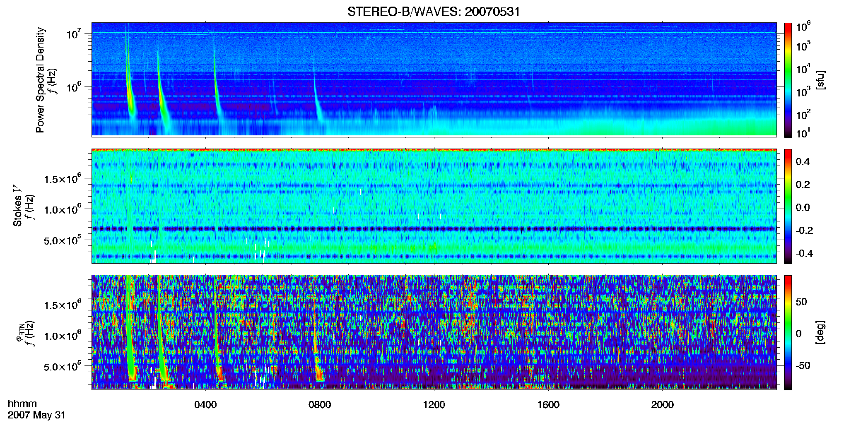Click the Stokes V colorbar

click(788, 206)
